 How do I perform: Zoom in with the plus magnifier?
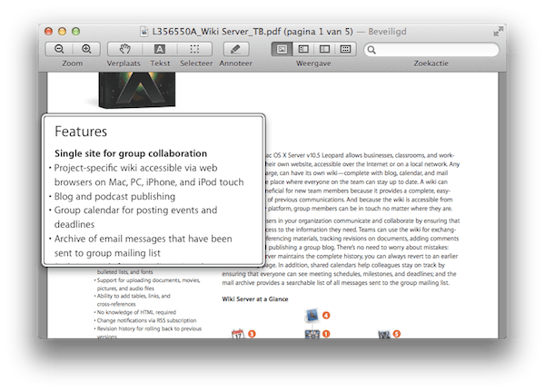86,49
